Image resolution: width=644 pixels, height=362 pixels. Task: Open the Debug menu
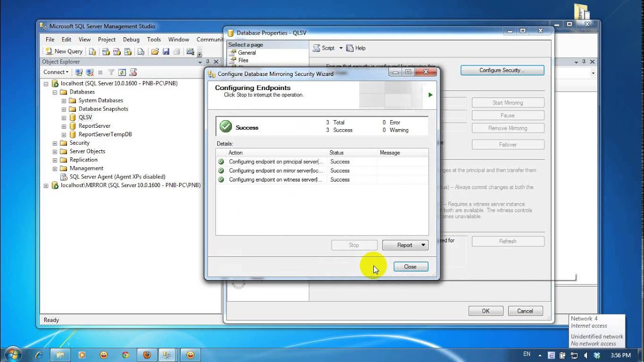131,39
